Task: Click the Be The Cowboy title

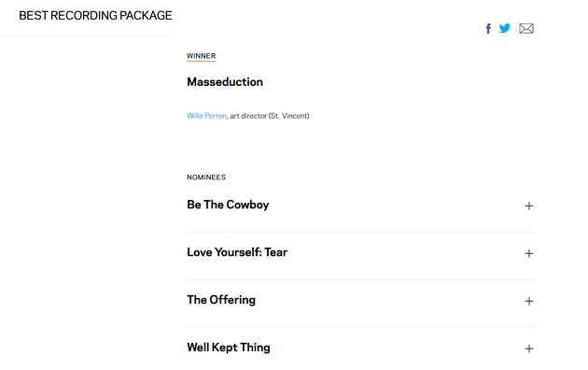Action: (228, 205)
